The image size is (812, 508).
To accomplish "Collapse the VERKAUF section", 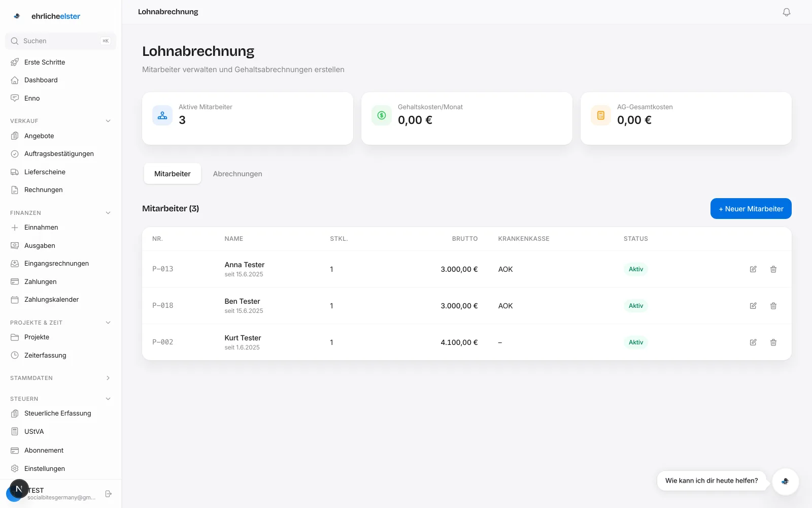I will click(x=108, y=121).
